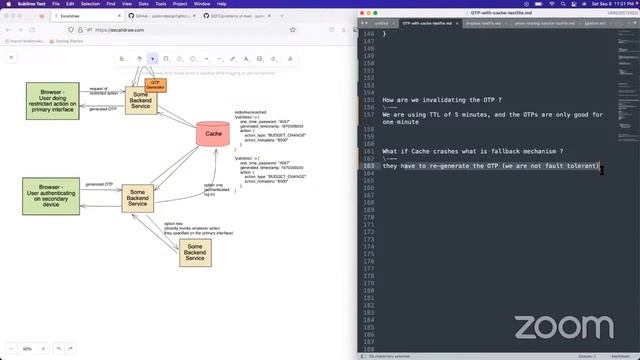Select the primary interface Browser box

(53, 101)
